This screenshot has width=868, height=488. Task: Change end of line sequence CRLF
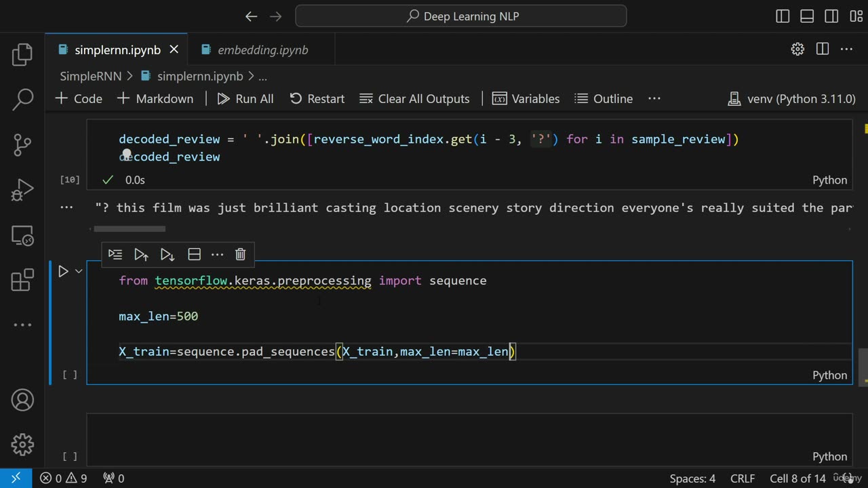[743, 479]
